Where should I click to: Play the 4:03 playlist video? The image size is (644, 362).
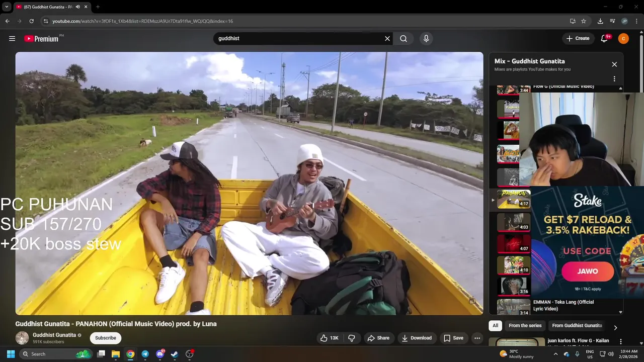pyautogui.click(x=514, y=222)
